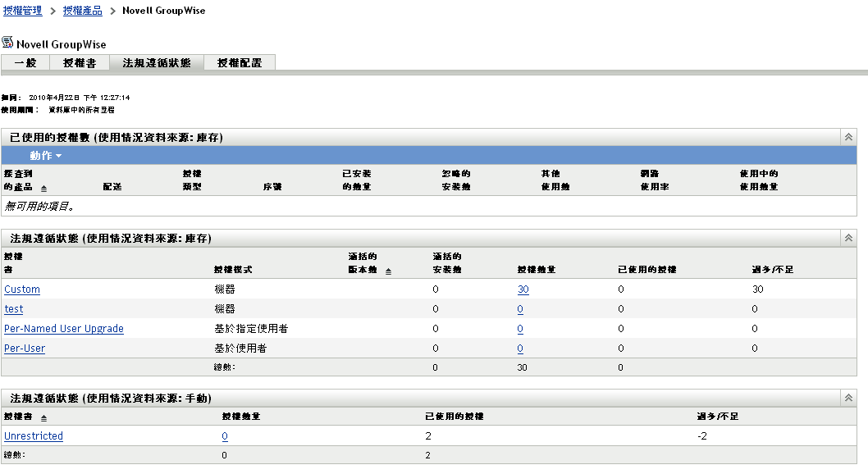Click the 網路使用率 column header
Image resolution: width=868 pixels, height=474 pixels.
pos(655,180)
